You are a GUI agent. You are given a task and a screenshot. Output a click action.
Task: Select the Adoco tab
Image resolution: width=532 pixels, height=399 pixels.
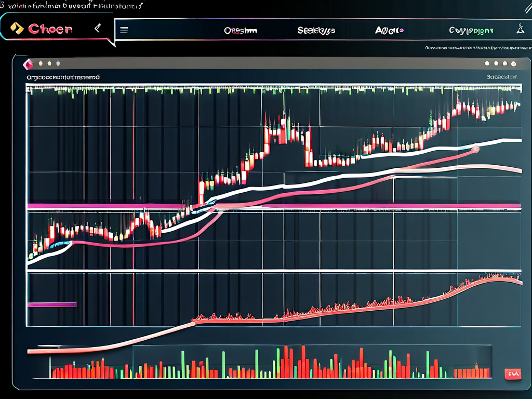(389, 31)
